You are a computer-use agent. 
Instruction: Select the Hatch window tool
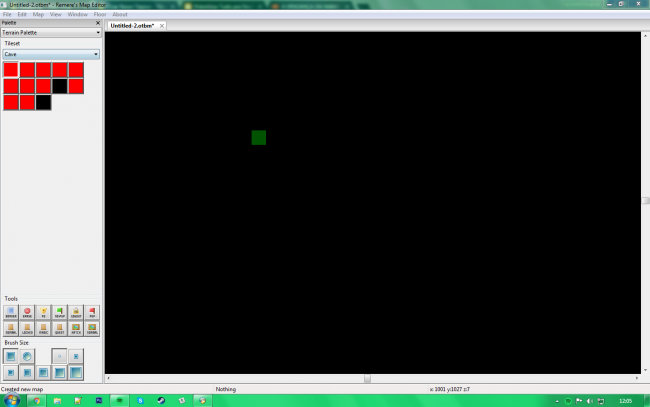[75, 329]
